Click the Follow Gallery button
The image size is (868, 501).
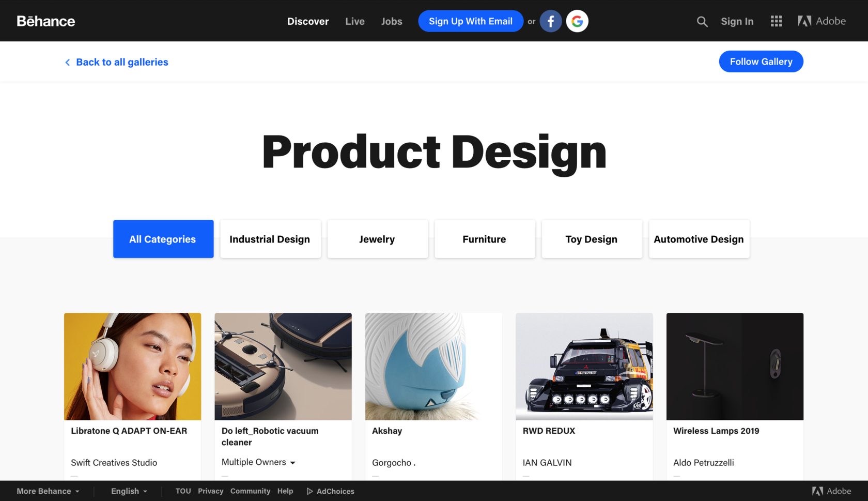pos(761,62)
